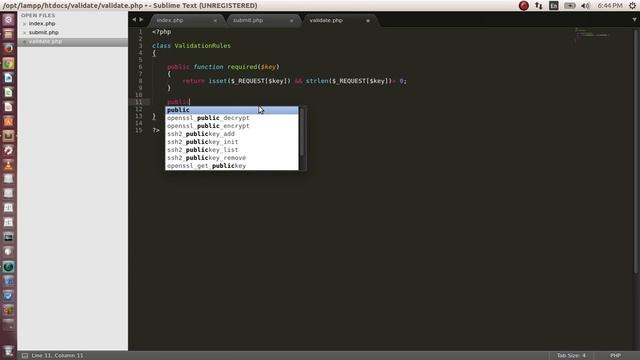Viewport: 640px width, 360px height.
Task: Open the Tab Size: 4 status menu
Action: pos(571,356)
